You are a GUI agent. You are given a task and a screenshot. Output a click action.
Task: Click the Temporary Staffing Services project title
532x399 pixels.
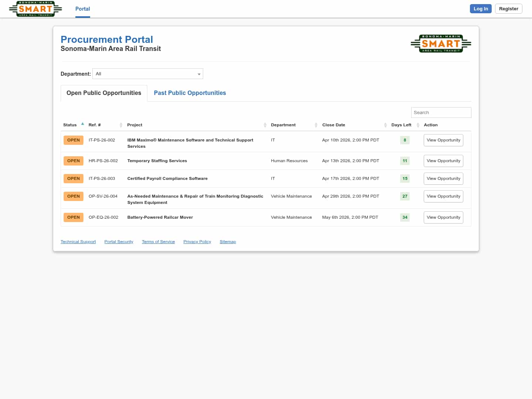tap(157, 161)
